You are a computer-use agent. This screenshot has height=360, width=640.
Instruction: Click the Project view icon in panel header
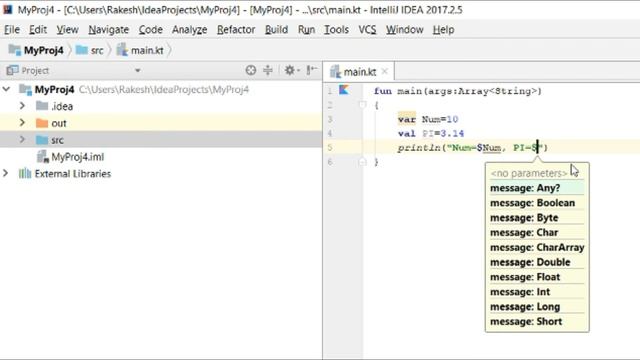[12, 70]
